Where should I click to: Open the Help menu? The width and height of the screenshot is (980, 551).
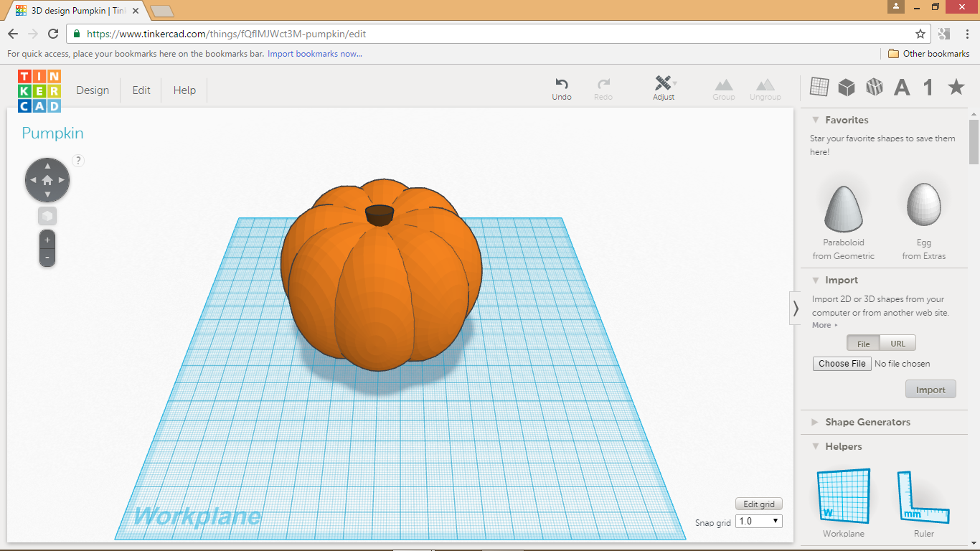coord(184,90)
